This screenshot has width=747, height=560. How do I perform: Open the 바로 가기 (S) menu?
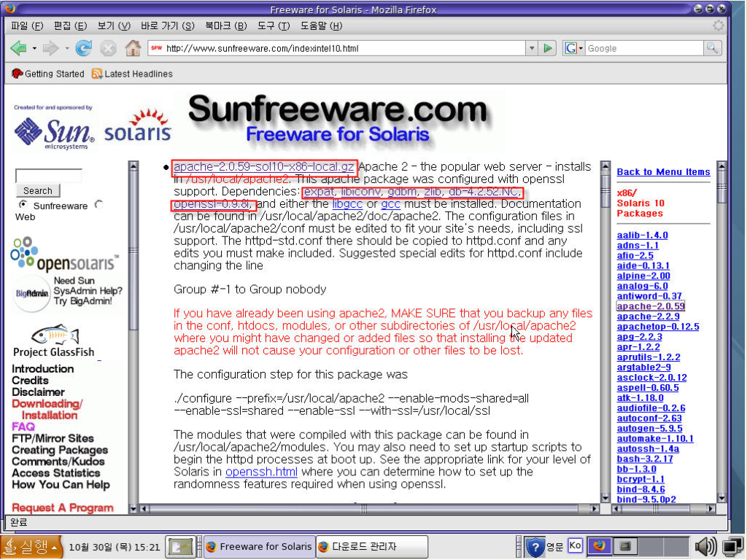pyautogui.click(x=168, y=26)
